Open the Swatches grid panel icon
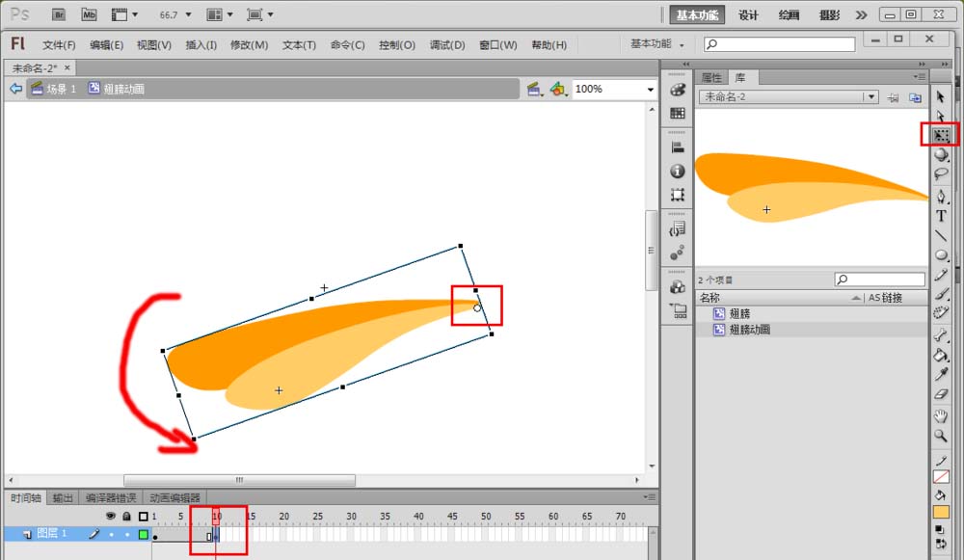 678,113
